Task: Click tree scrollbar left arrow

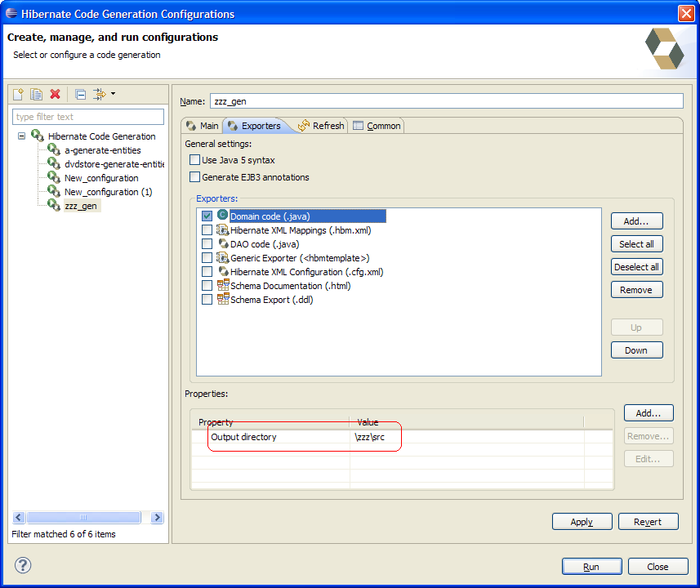Action: click(x=18, y=518)
